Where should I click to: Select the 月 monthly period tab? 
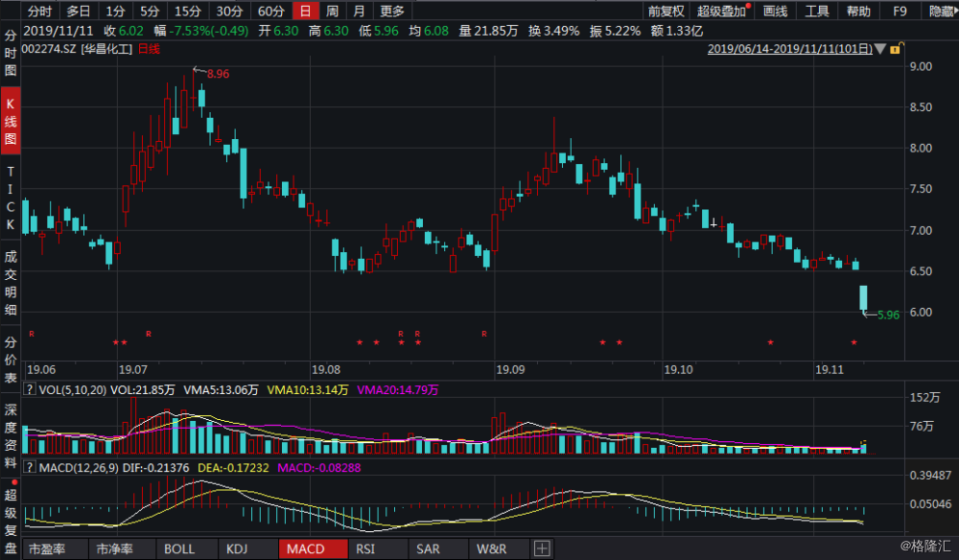pyautogui.click(x=359, y=11)
